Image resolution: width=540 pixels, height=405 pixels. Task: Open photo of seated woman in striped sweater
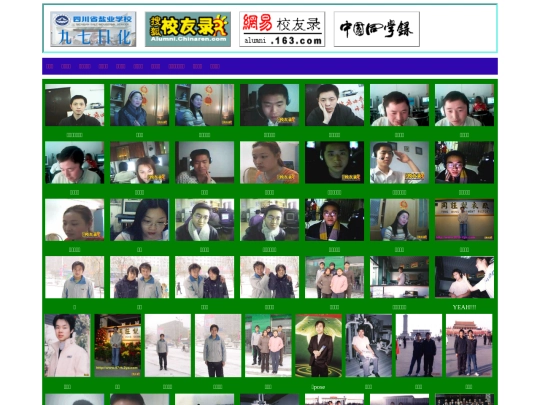[x=399, y=220]
